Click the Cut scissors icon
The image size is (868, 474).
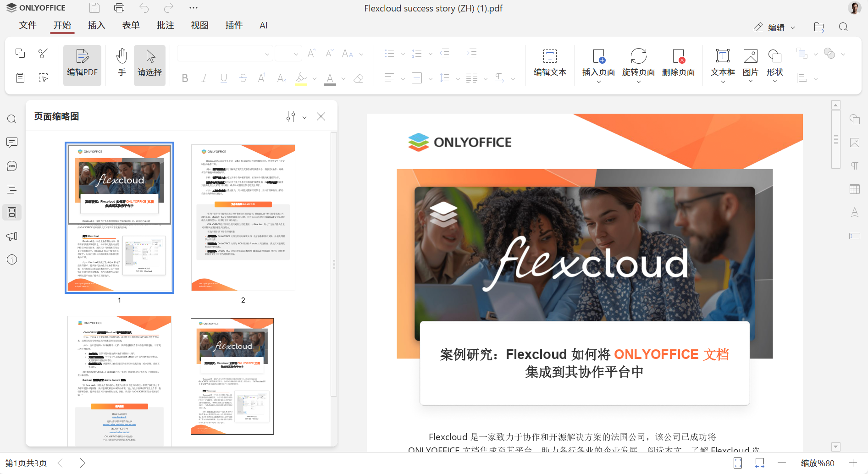coord(44,53)
